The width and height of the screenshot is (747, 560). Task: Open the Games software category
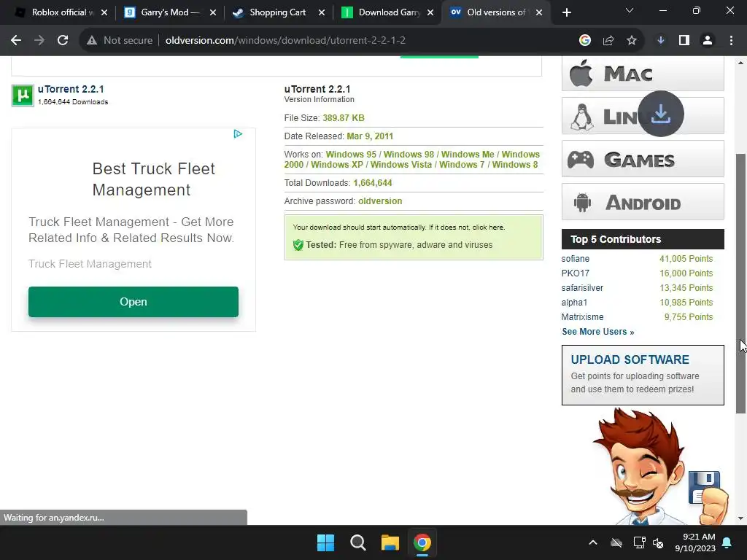tap(643, 159)
